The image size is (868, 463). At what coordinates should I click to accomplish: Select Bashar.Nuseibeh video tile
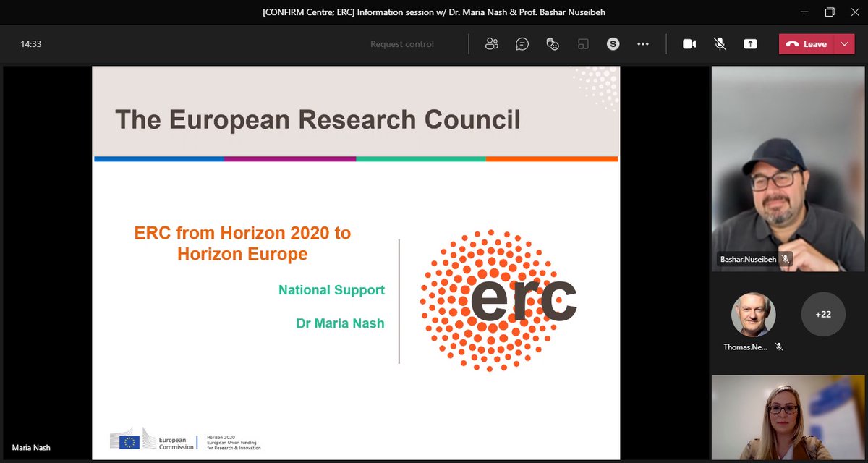point(788,169)
